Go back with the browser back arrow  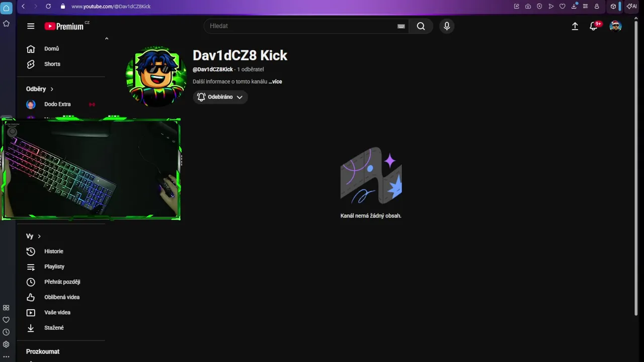click(23, 6)
